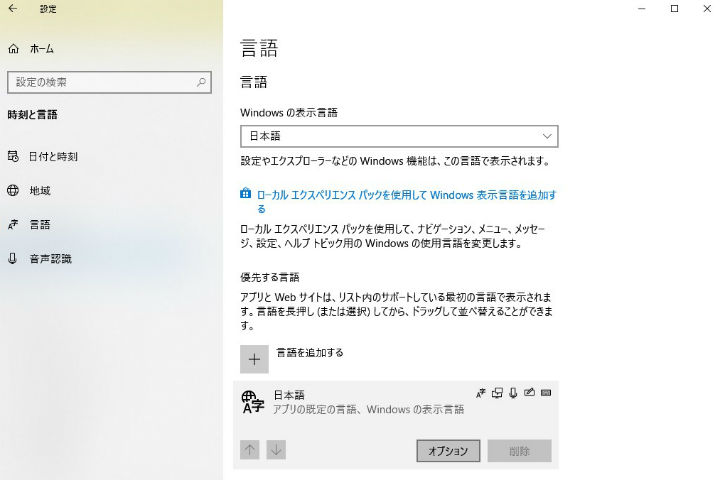Click 言語を追加する label

tap(310, 353)
